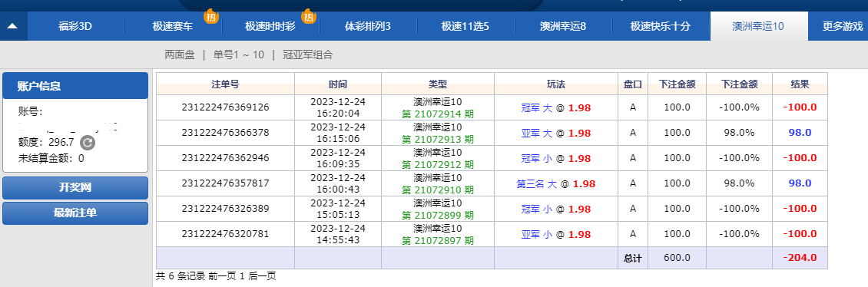This screenshot has width=868, height=287.
Task: Click the 账号 label
Action: (x=31, y=112)
